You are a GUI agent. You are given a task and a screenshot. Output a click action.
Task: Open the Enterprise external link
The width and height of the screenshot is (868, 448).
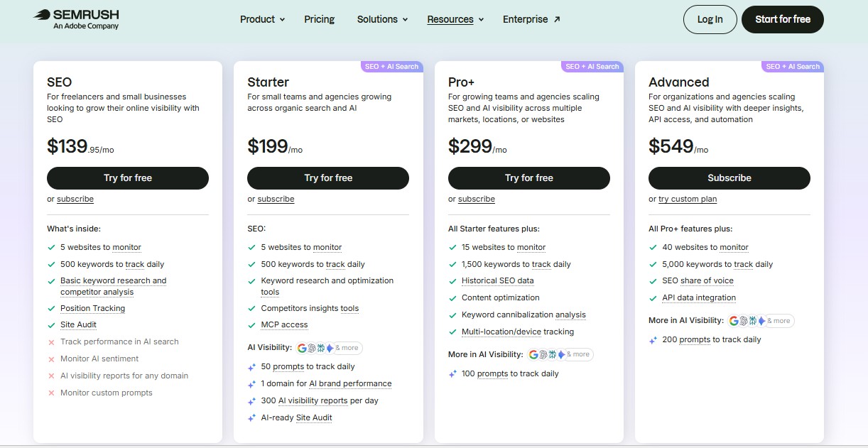pyautogui.click(x=531, y=19)
